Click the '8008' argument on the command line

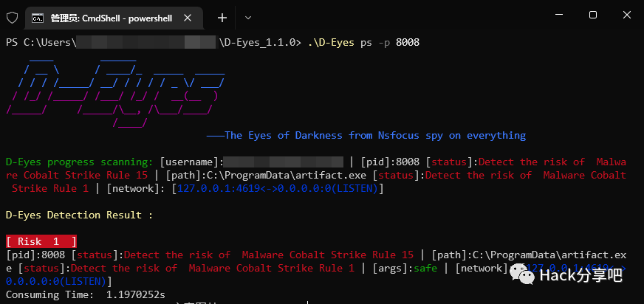[408, 42]
